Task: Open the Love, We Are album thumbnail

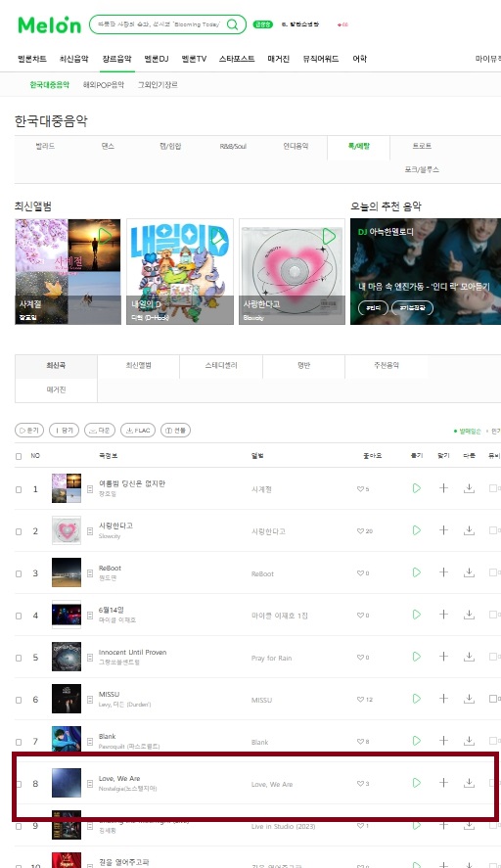Action: (67, 783)
